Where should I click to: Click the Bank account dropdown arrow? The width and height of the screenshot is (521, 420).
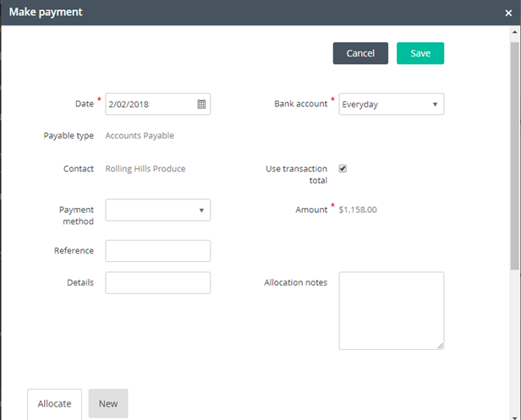[435, 104]
